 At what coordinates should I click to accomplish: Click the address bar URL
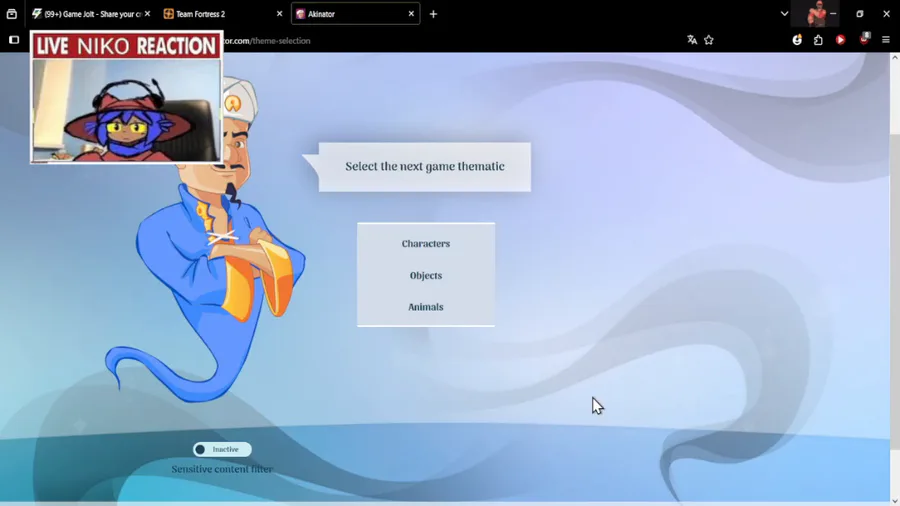coord(267,41)
